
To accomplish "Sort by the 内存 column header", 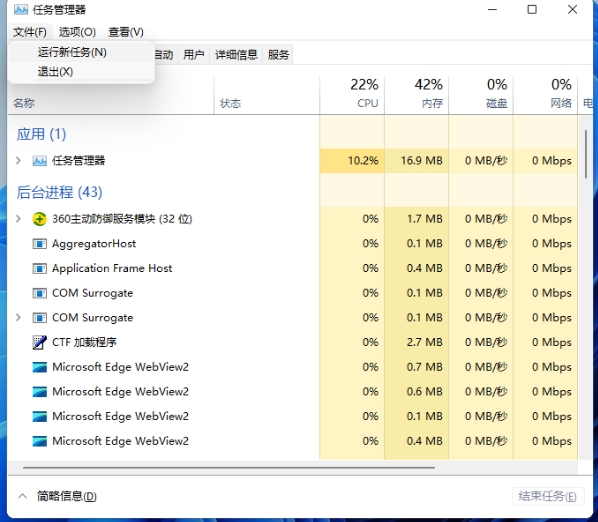I will [x=416, y=94].
